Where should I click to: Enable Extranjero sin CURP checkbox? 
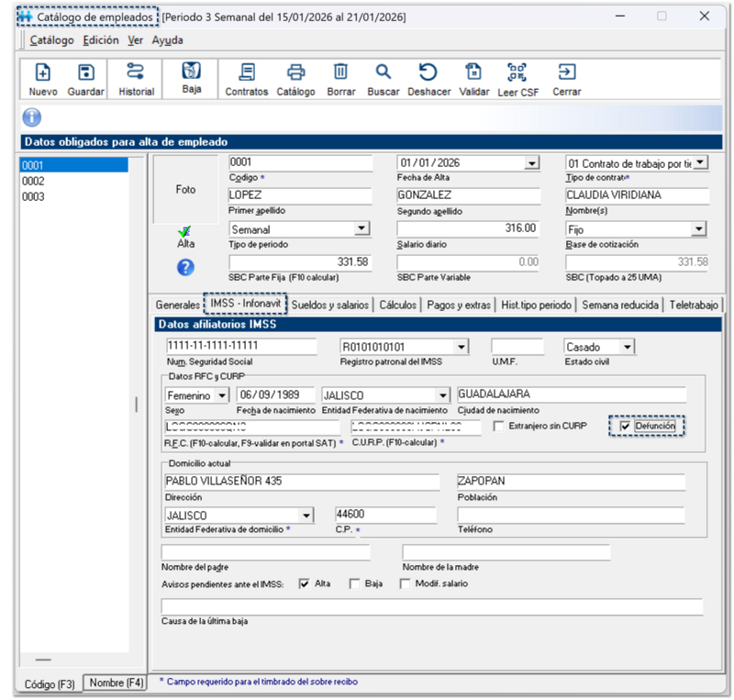(498, 427)
